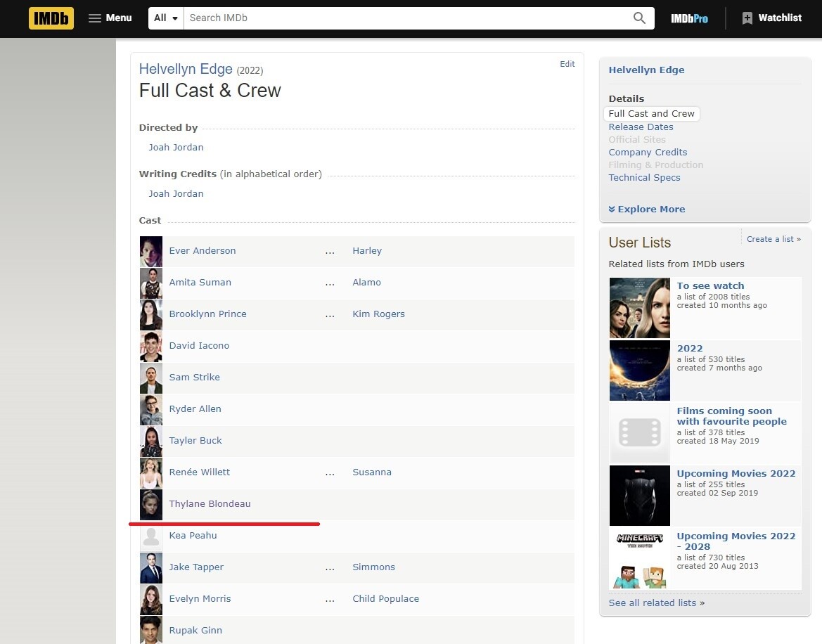The image size is (822, 644).
Task: Click Kea Peahu's placeholder avatar
Action: [x=151, y=536]
